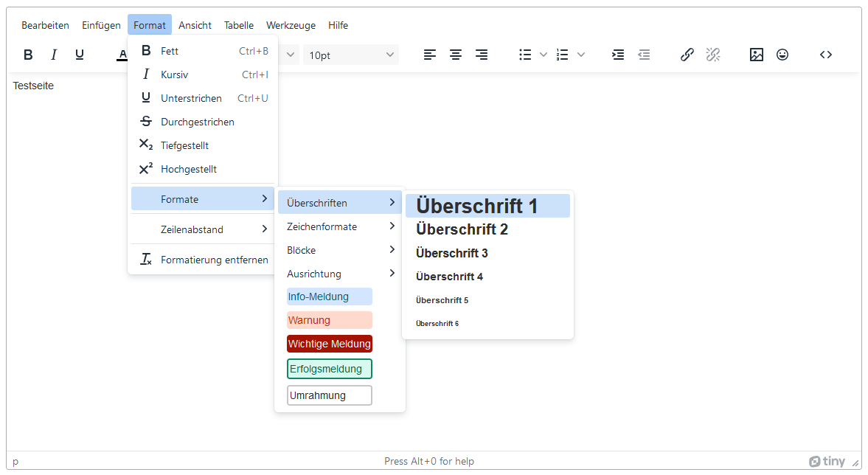The image size is (868, 475).
Task: Toggle italic formatting in the toolbar
Action: [53, 55]
